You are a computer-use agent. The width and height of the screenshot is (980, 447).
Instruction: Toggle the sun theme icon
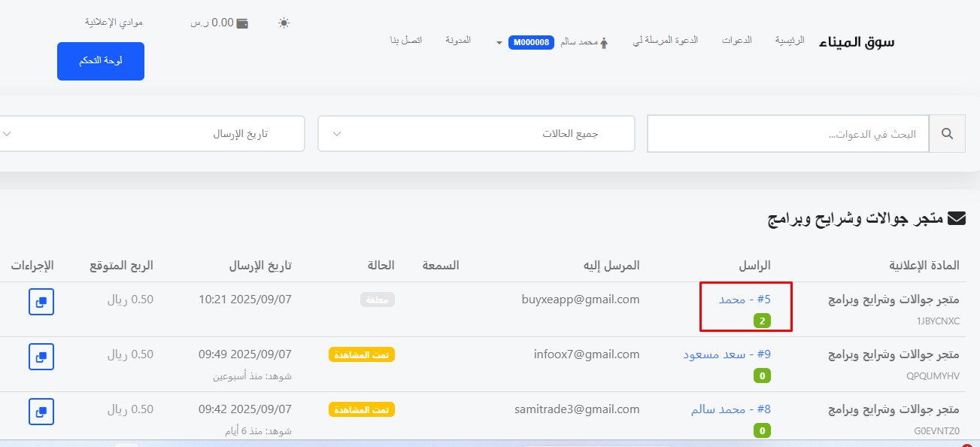coord(284,23)
